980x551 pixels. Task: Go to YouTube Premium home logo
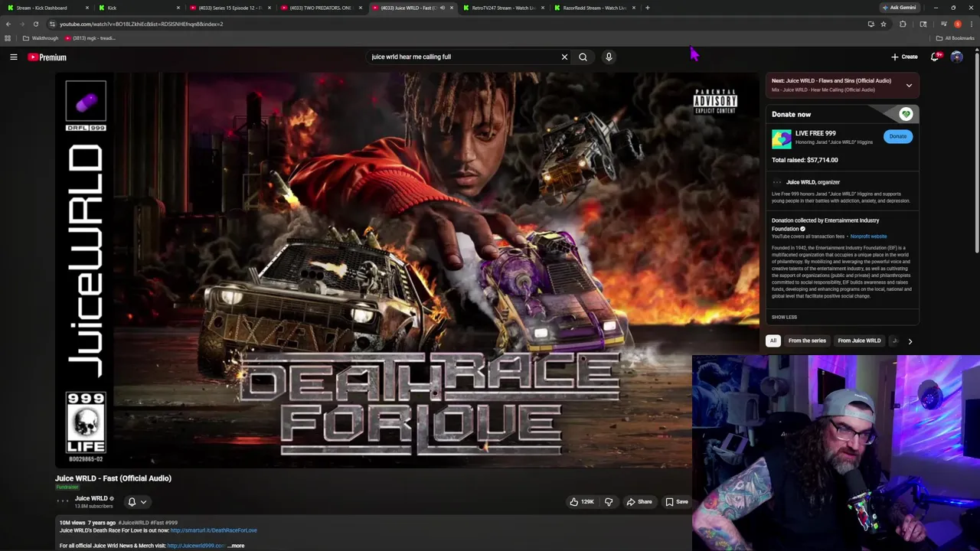[47, 57]
